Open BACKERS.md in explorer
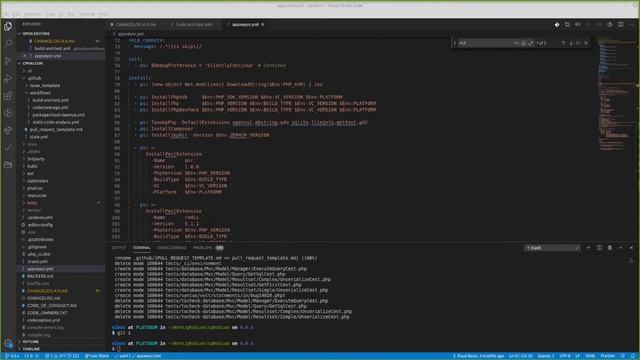The image size is (640, 360). pos(40,276)
